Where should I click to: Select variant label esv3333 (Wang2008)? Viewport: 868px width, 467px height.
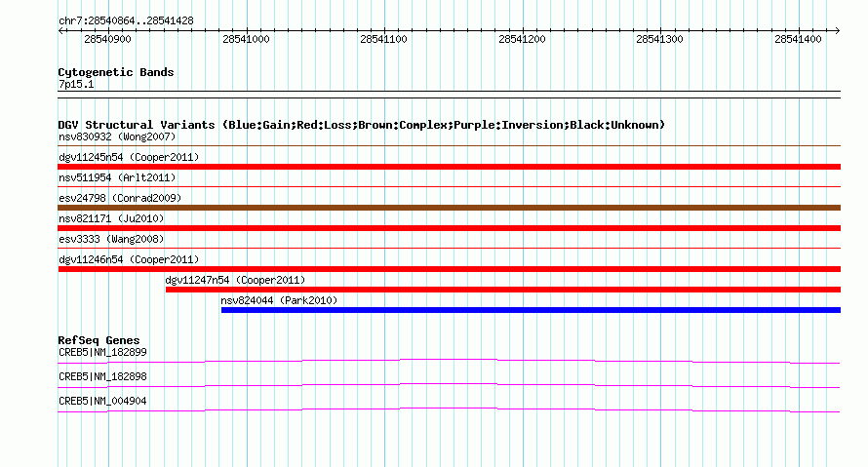111,239
